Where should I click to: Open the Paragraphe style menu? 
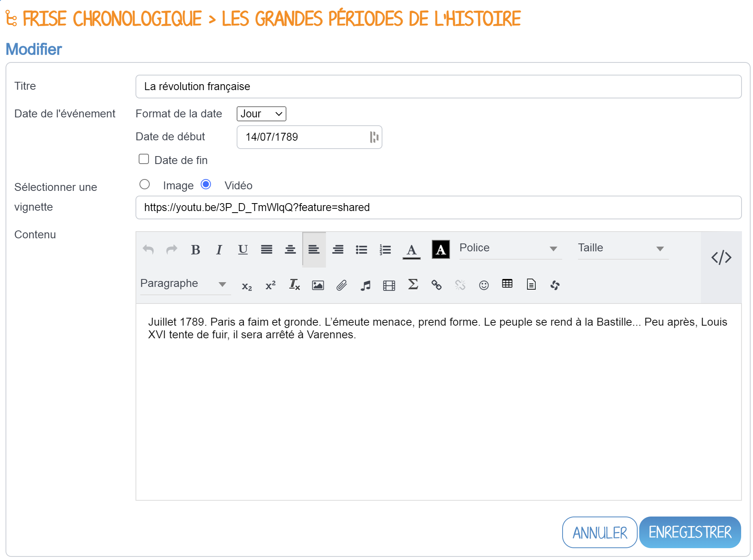tap(184, 284)
